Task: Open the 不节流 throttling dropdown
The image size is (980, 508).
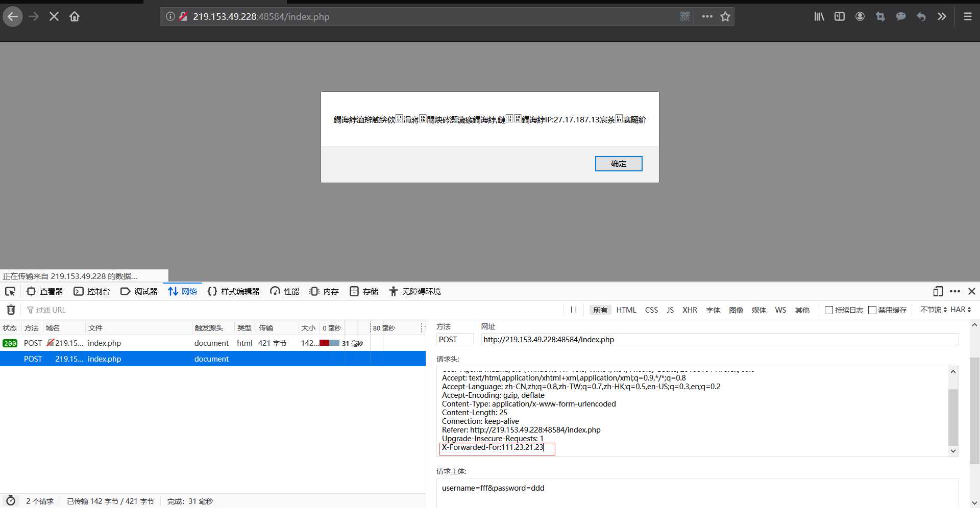Action: pos(934,310)
